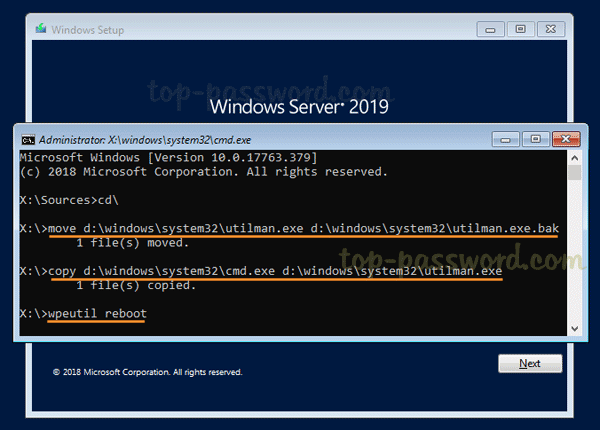Click the '1 file(s) copied.' output line
Image resolution: width=600 pixels, height=430 pixels.
click(x=136, y=285)
